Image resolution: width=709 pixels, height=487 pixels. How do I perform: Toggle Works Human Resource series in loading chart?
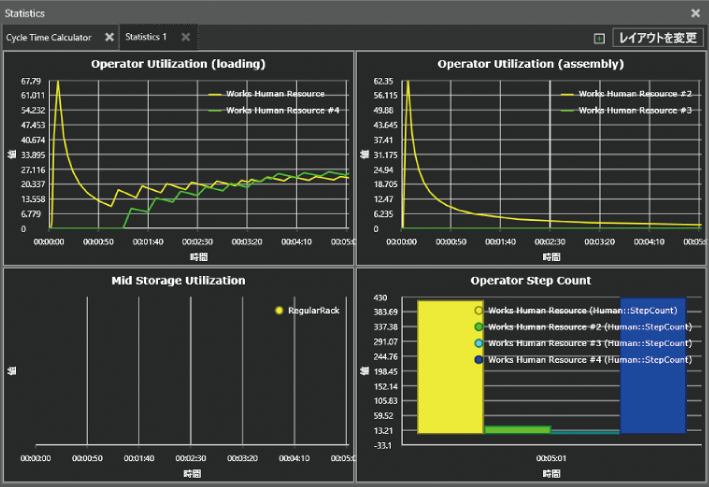[265, 94]
